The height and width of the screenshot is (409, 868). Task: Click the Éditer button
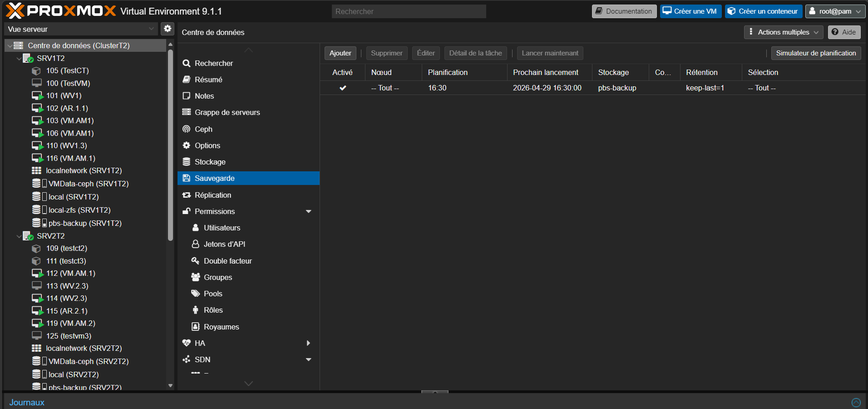(426, 53)
